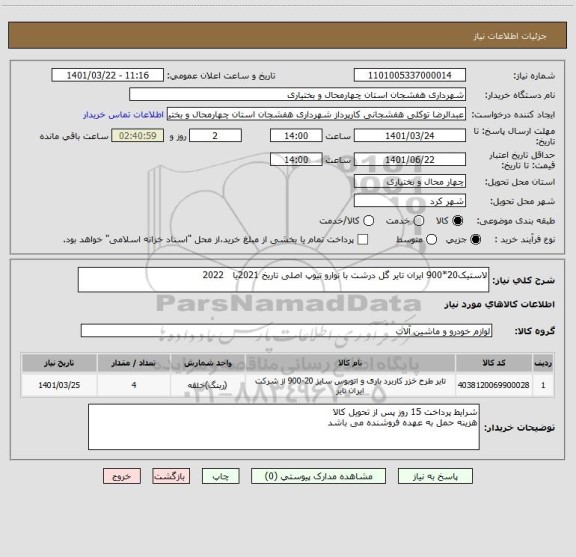Click the goods group لوازم خودرو field

coord(286,331)
